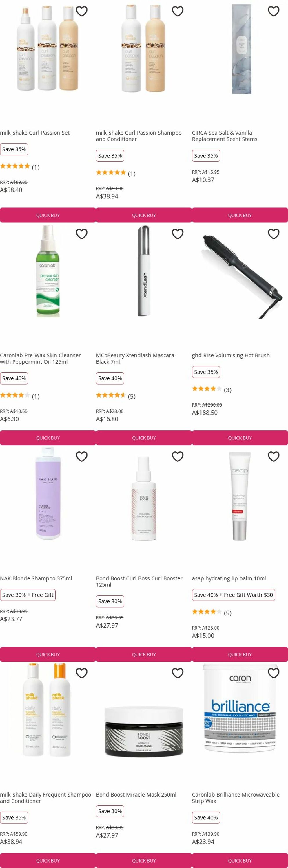Quick buy asap hydrating lip balm

240,654
